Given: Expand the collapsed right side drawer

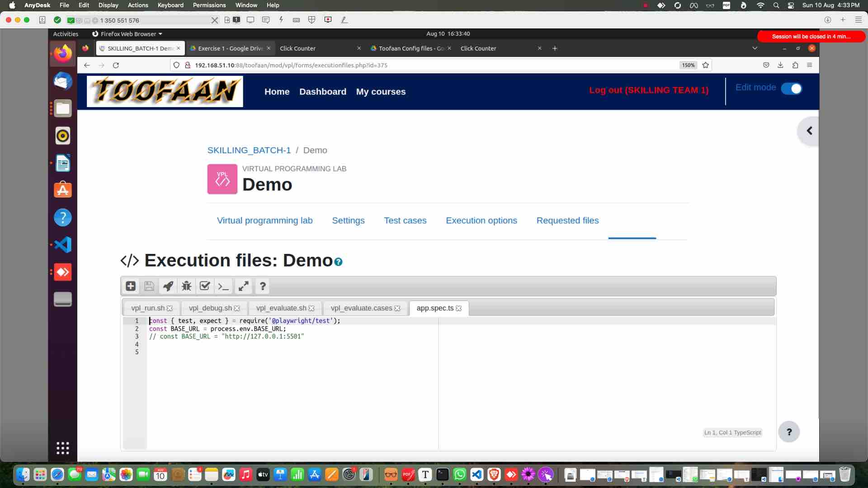Looking at the screenshot, I should (x=809, y=131).
